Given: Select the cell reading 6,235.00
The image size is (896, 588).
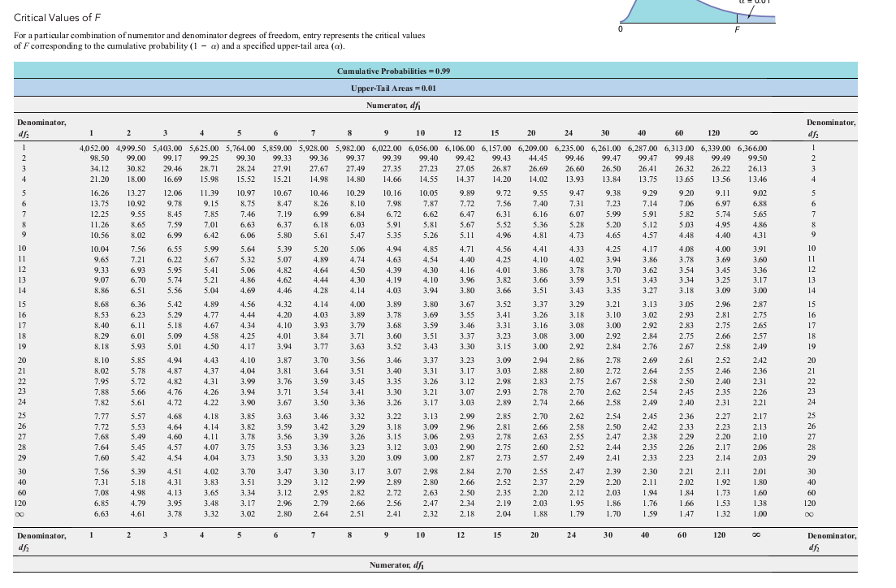Looking at the screenshot, I should click(x=569, y=148).
